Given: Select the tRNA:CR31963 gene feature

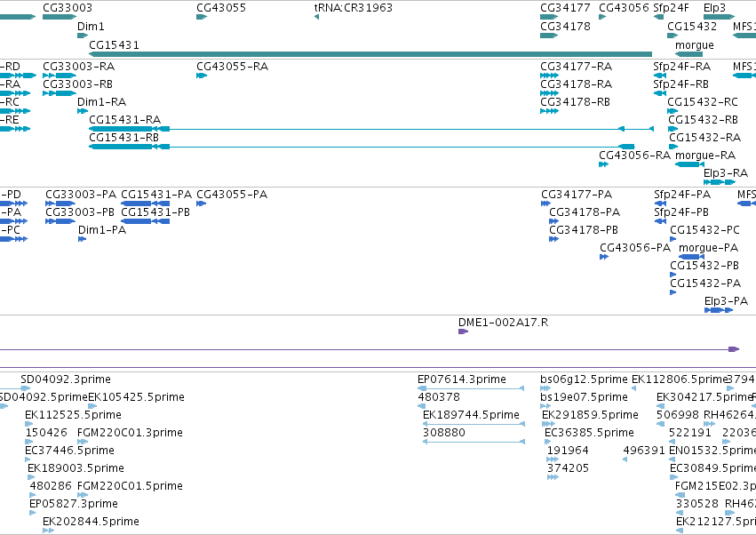Looking at the screenshot, I should click(x=317, y=17).
